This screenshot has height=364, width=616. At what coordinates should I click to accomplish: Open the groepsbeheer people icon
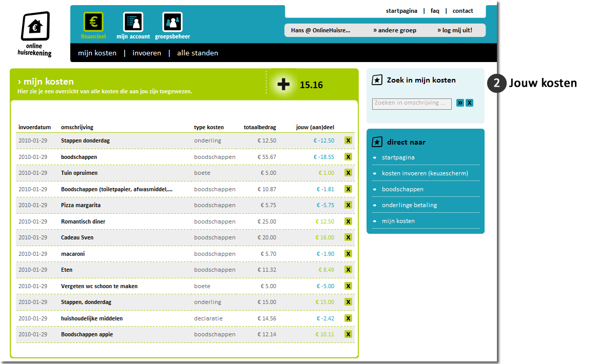172,22
